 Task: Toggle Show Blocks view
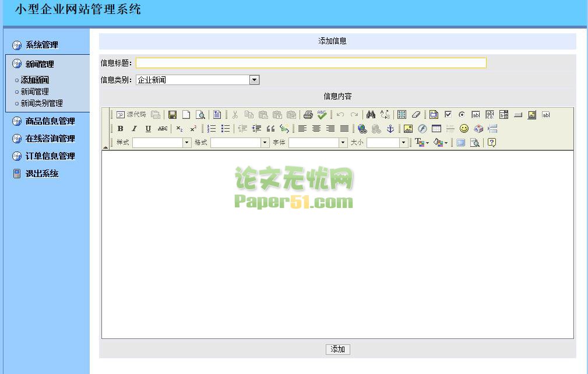tap(475, 142)
